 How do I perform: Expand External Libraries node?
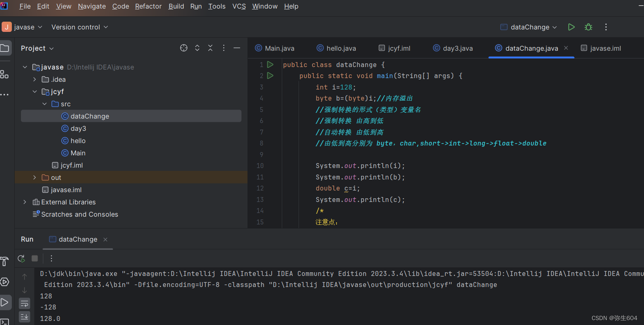point(25,202)
